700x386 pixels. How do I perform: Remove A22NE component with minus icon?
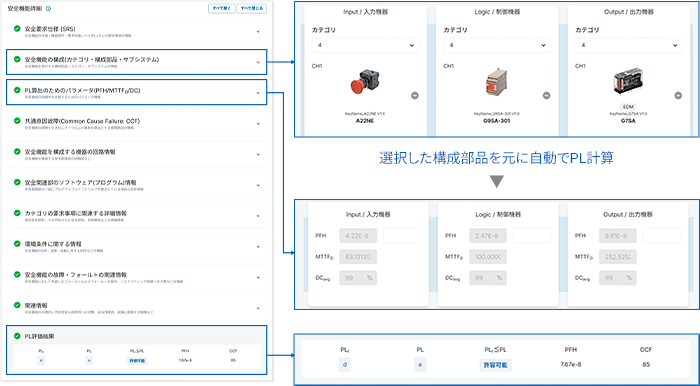[415, 95]
